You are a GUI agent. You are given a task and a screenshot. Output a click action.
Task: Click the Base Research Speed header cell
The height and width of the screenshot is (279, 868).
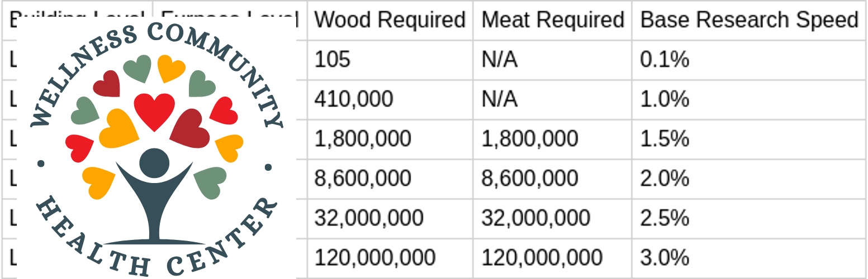(748, 20)
